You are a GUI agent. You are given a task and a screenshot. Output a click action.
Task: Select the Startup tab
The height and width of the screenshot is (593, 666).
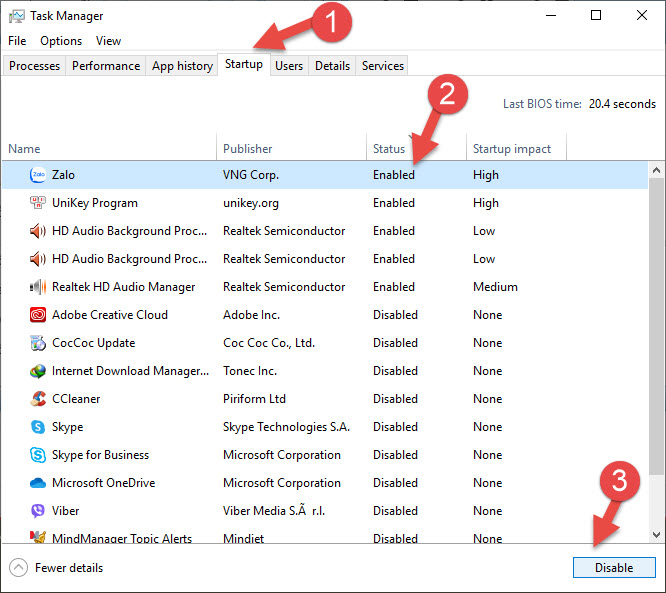[244, 64]
